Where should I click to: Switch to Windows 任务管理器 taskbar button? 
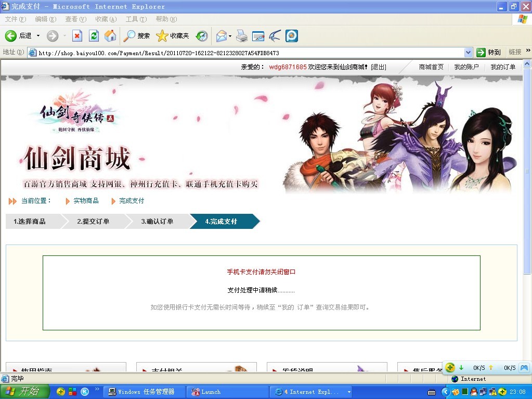tap(144, 392)
